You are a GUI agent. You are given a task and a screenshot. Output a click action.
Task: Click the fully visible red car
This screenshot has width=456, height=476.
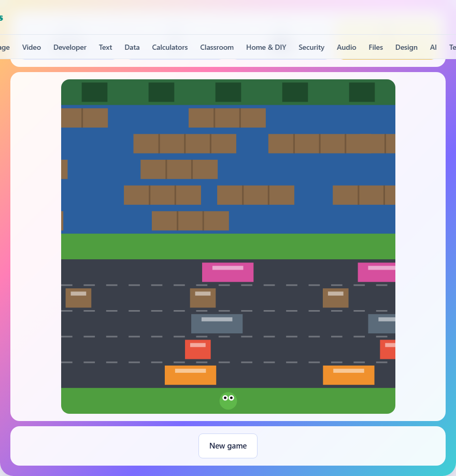(x=198, y=349)
